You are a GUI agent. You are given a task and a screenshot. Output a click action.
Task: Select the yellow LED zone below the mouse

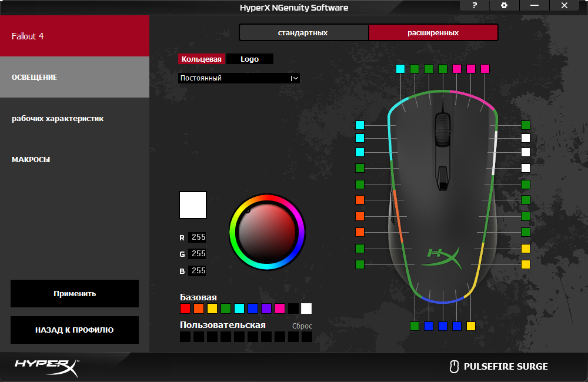coord(471,326)
